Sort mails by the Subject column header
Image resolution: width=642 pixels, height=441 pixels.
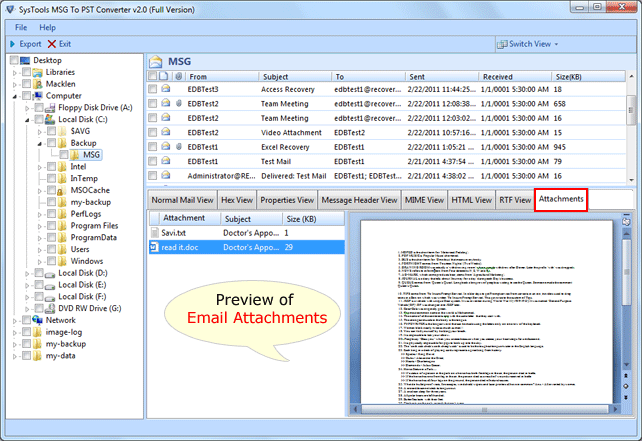[294, 77]
